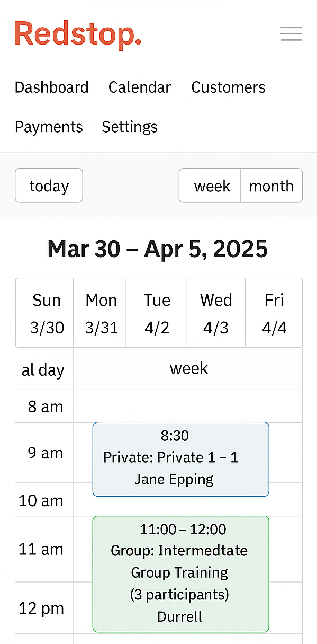This screenshot has height=644, width=317.
Task: Select the Mon 3/31 column header
Action: 101,313
